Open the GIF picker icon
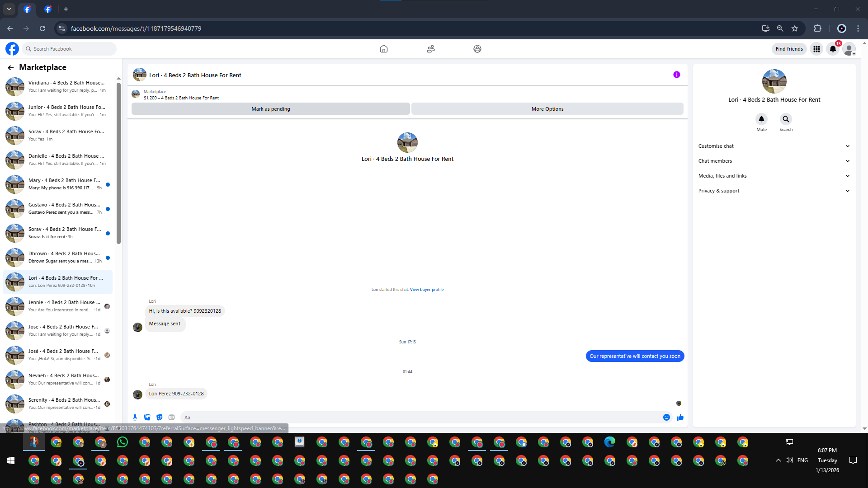Image resolution: width=868 pixels, height=488 pixels. point(171,418)
